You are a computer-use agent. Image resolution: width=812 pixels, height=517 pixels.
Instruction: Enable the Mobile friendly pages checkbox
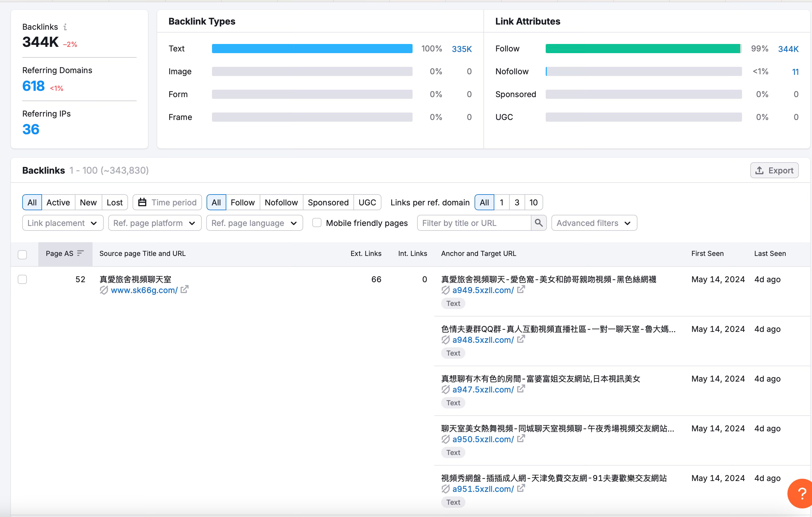317,223
